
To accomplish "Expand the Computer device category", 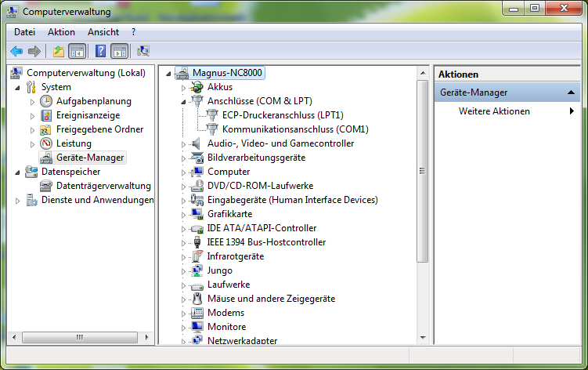I will tap(183, 172).
